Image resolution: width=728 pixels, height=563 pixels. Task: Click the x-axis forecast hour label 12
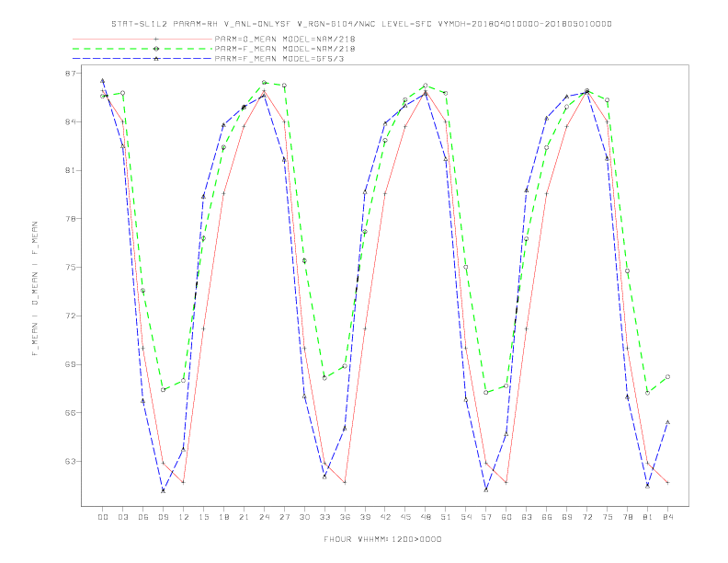click(x=184, y=517)
